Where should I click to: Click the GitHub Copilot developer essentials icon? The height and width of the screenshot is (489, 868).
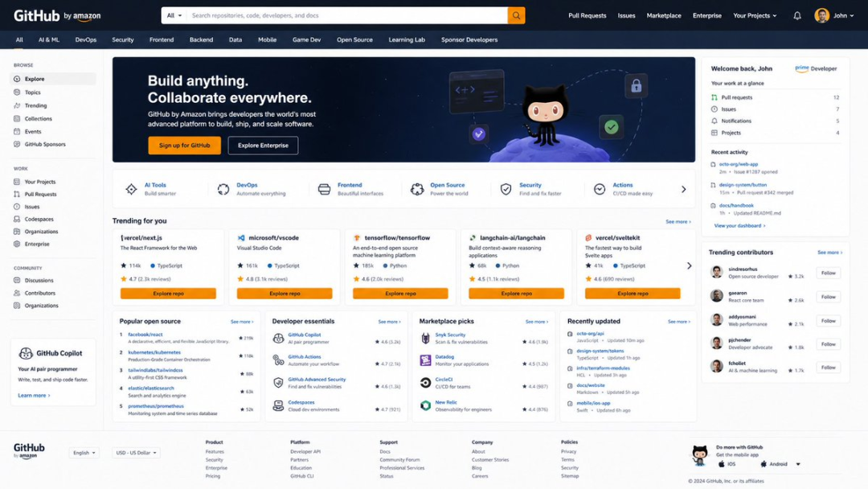click(278, 339)
